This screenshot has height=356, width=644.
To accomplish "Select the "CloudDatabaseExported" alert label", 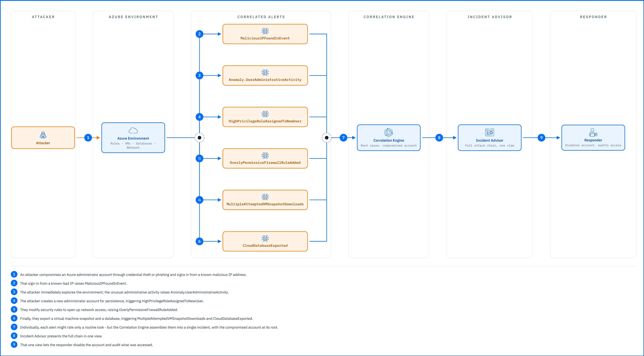I will [x=265, y=246].
